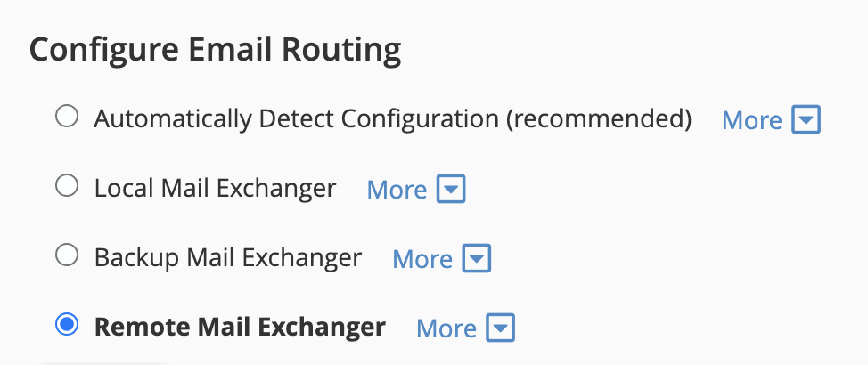Image resolution: width=868 pixels, height=365 pixels.
Task: Click the selected Remote Mail Exchanger radio button
Action: 67,325
